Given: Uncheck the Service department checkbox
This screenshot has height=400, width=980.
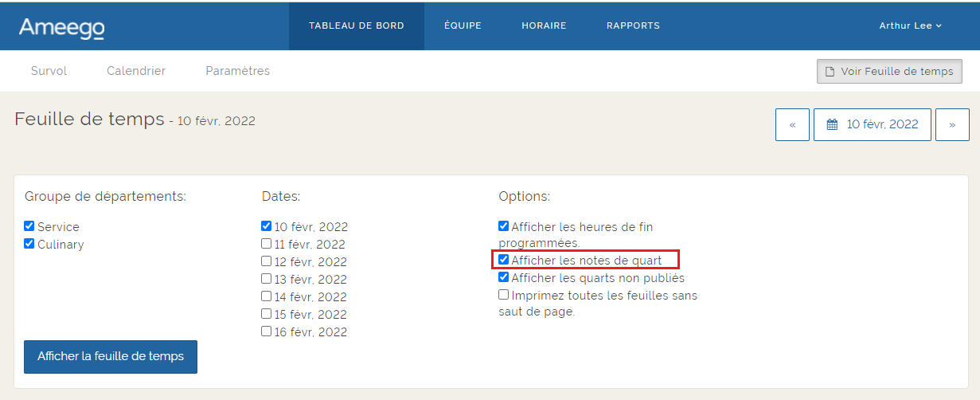Looking at the screenshot, I should click(x=29, y=226).
